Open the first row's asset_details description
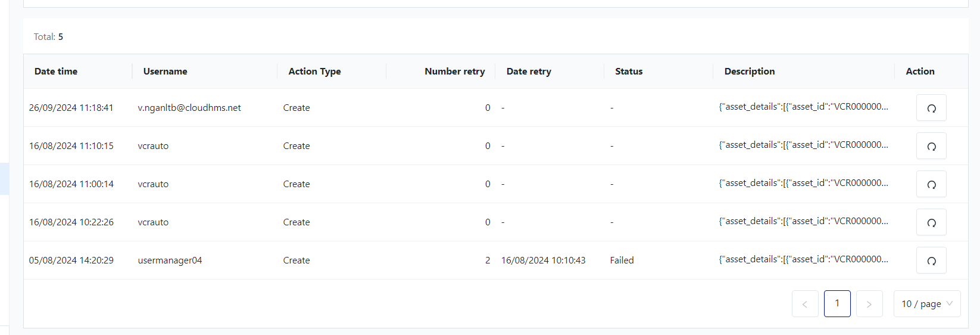 coord(803,107)
